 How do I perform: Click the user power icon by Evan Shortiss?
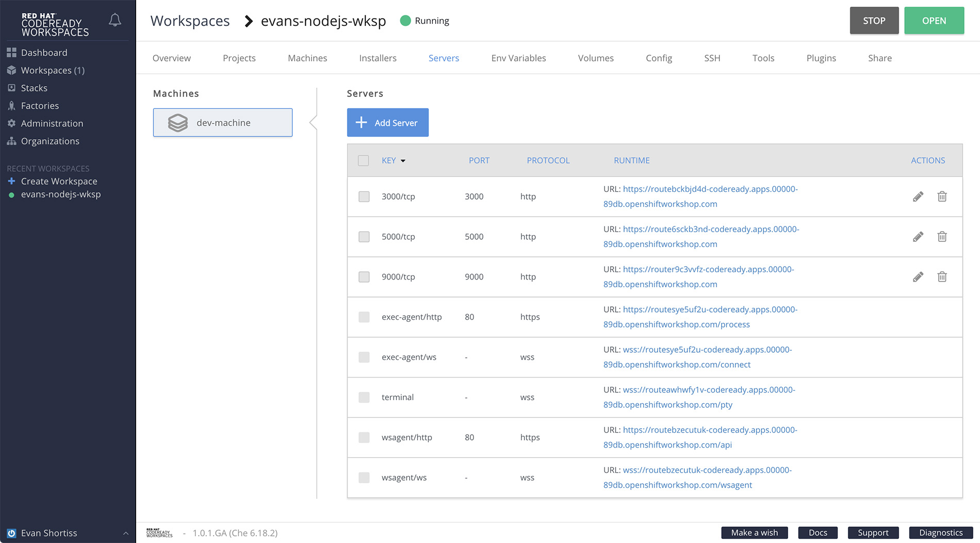pyautogui.click(x=11, y=533)
